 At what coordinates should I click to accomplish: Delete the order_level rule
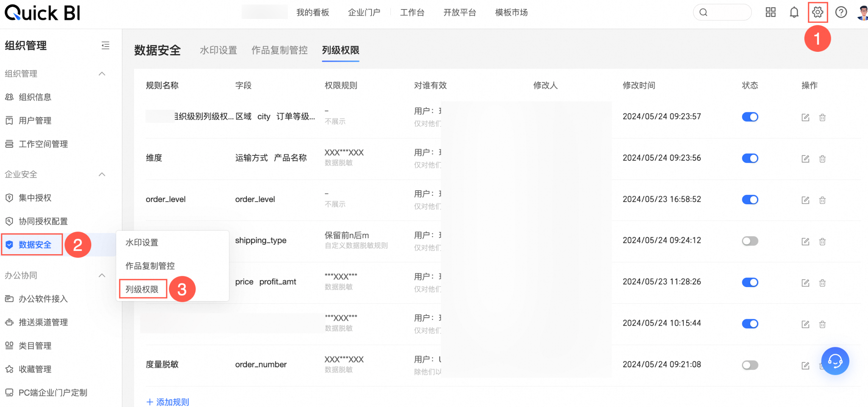pos(823,200)
